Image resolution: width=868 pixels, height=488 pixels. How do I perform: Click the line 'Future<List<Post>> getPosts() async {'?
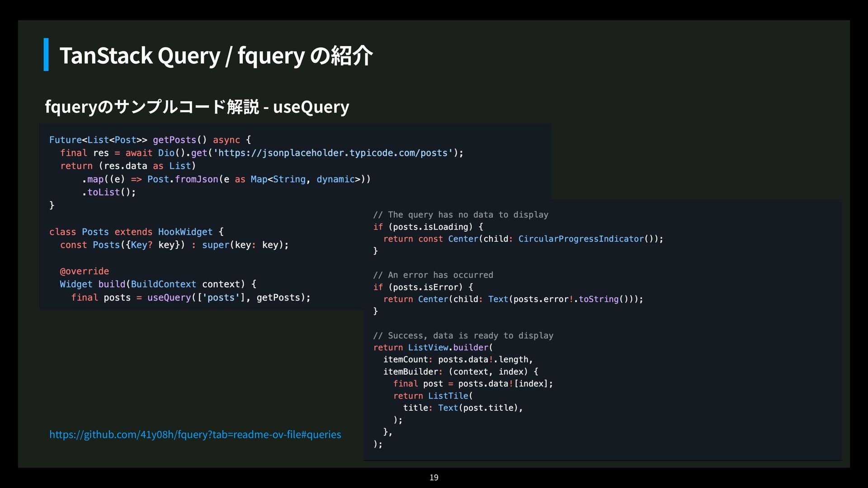click(150, 140)
